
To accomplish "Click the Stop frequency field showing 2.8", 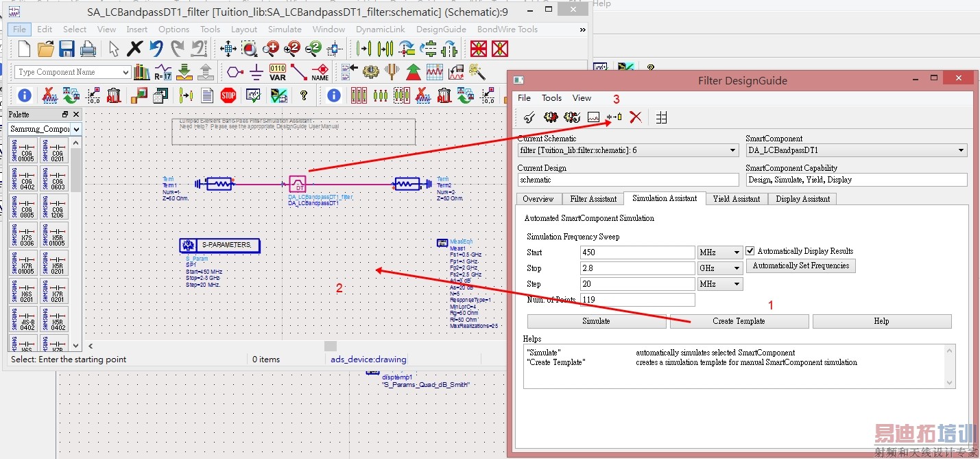I will pyautogui.click(x=637, y=268).
